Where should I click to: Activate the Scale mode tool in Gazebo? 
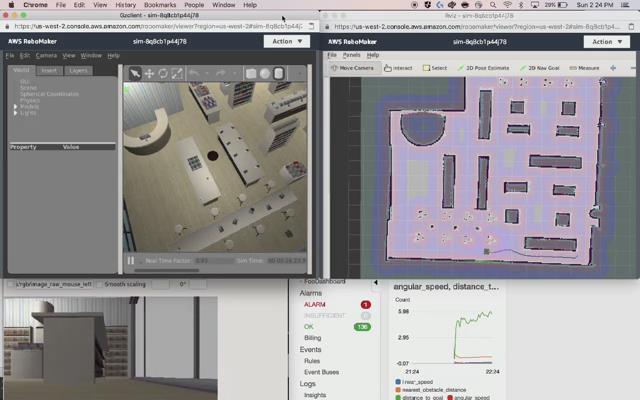177,73
